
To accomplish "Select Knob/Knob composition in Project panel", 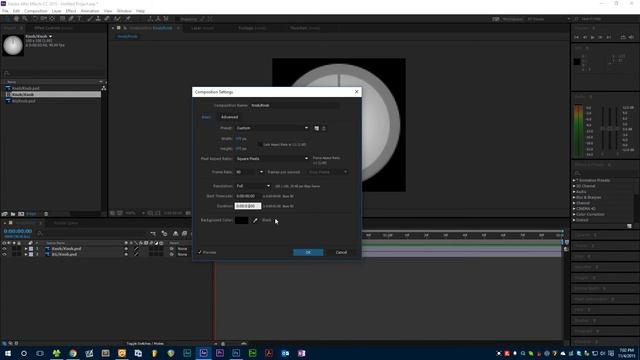I will pyautogui.click(x=53, y=94).
